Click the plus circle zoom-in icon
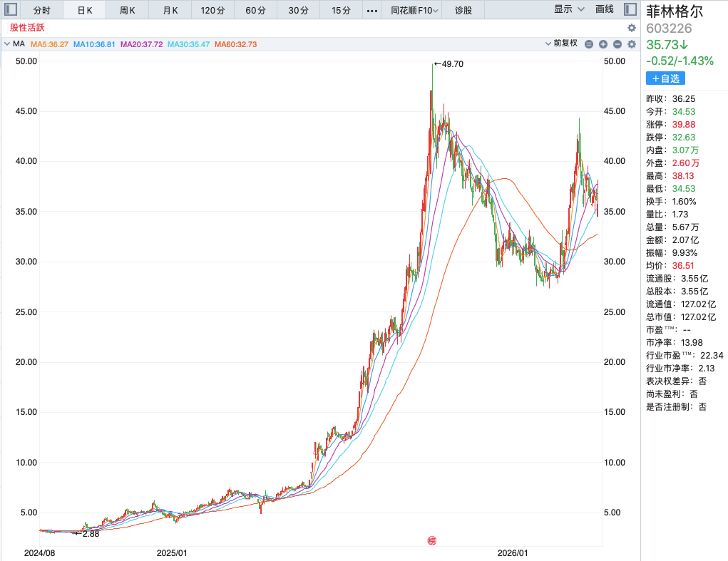The width and height of the screenshot is (728, 561). [x=603, y=44]
